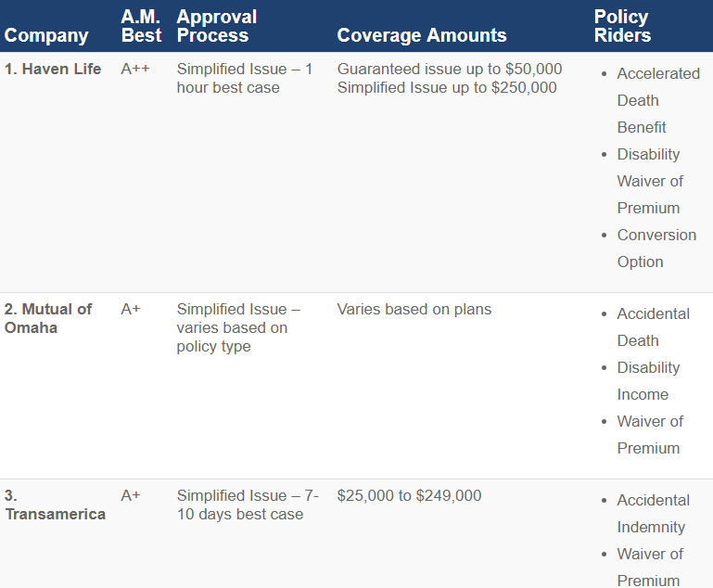Click the Company column header
713x588 pixels.
click(46, 35)
